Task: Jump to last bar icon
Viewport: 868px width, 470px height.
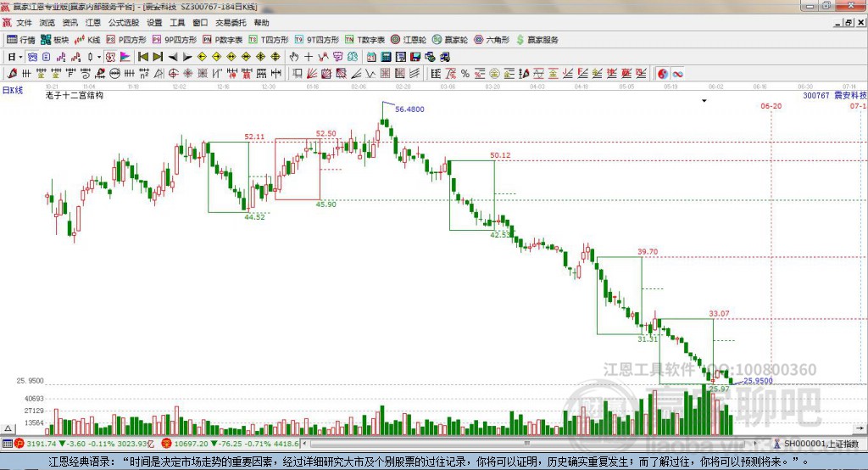Action: tap(158, 57)
